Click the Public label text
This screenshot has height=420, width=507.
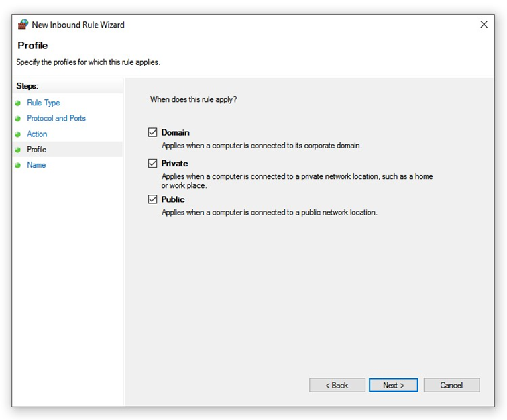(173, 199)
